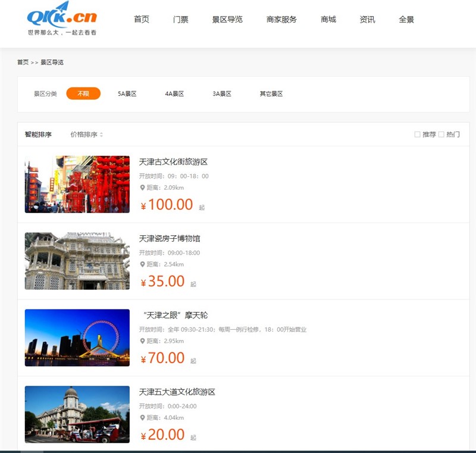This screenshot has height=453, width=476.
Task: Click location pin icon under 天津古文化街旅游区
Action: click(x=142, y=188)
